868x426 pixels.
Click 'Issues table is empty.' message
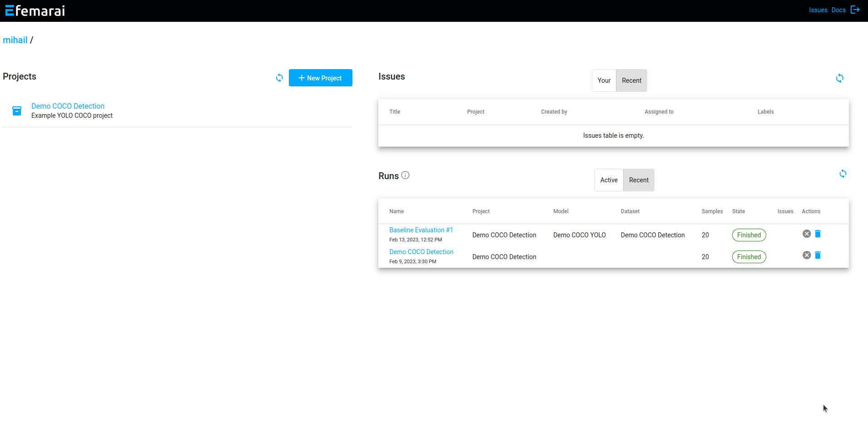pyautogui.click(x=614, y=135)
